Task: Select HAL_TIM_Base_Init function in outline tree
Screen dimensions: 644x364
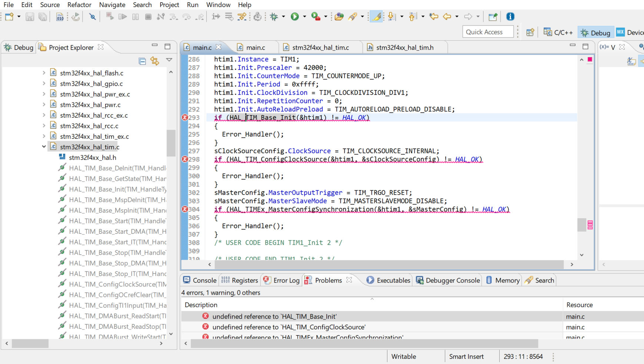Action: 117,189
